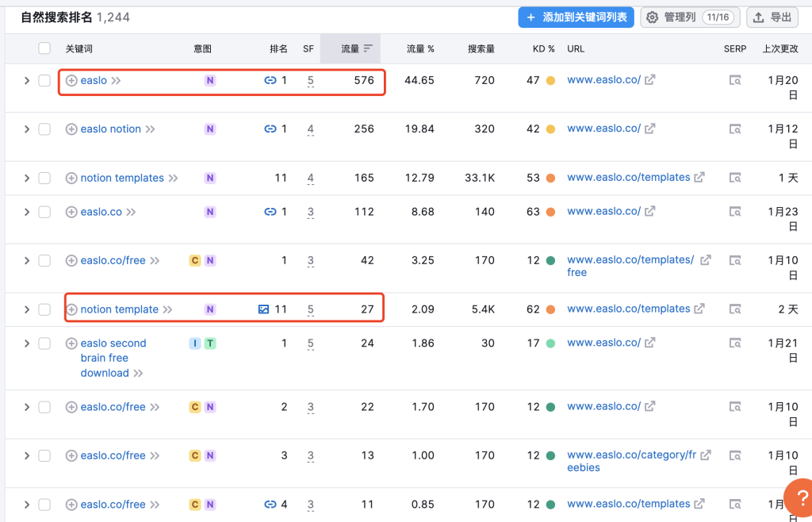Screen dimensions: 812x522
Task: Click the N intent badge in easlo row
Action: pos(209,80)
